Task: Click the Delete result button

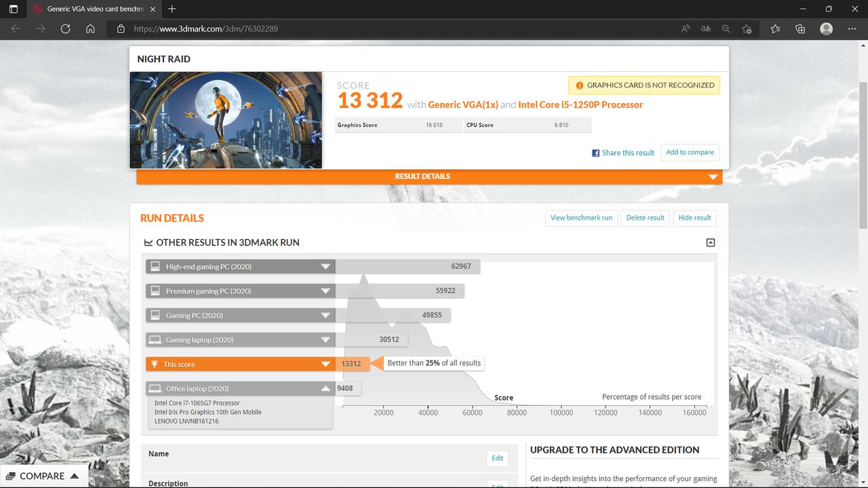Action: (645, 218)
